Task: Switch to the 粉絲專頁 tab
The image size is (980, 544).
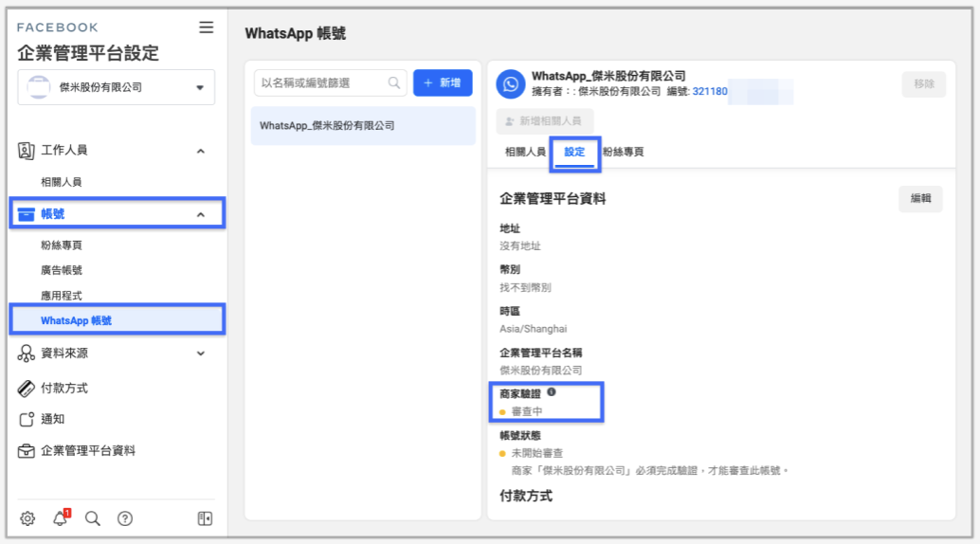Action: tap(623, 152)
